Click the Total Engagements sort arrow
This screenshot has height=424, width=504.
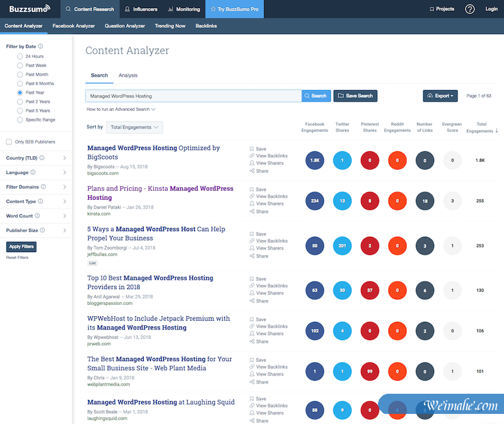[496, 130]
